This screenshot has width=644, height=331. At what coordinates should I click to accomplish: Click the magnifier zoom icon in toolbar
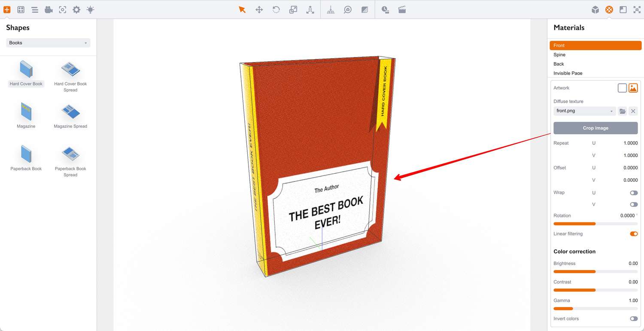[348, 9]
